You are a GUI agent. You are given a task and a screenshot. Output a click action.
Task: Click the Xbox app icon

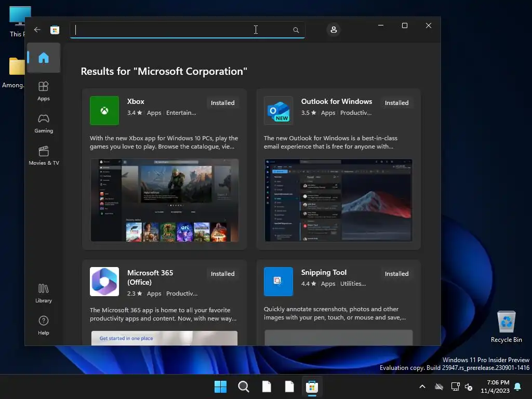pos(104,111)
